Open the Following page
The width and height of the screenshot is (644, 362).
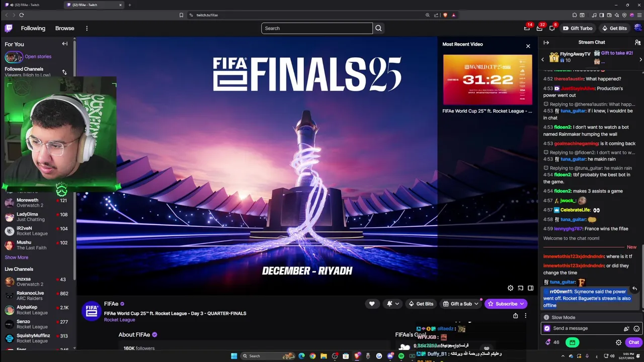point(33,28)
